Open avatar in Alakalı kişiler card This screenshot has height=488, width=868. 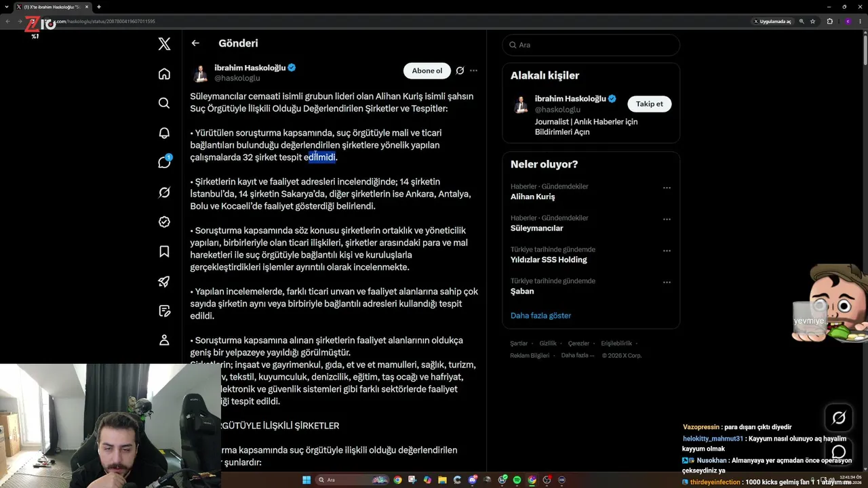pyautogui.click(x=520, y=104)
